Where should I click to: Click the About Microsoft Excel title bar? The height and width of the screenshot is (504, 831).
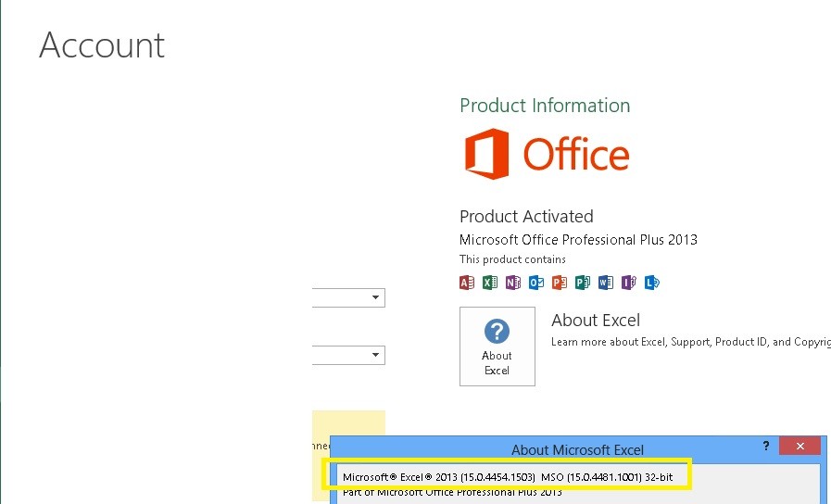coord(576,449)
